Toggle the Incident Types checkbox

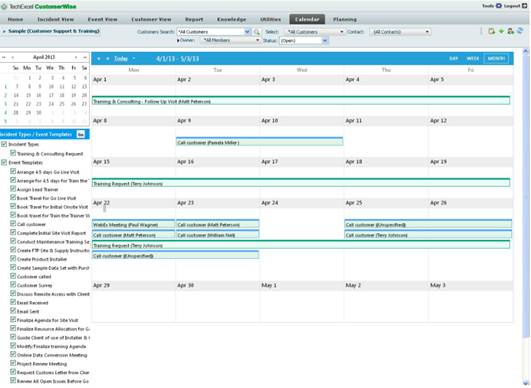pos(4,144)
